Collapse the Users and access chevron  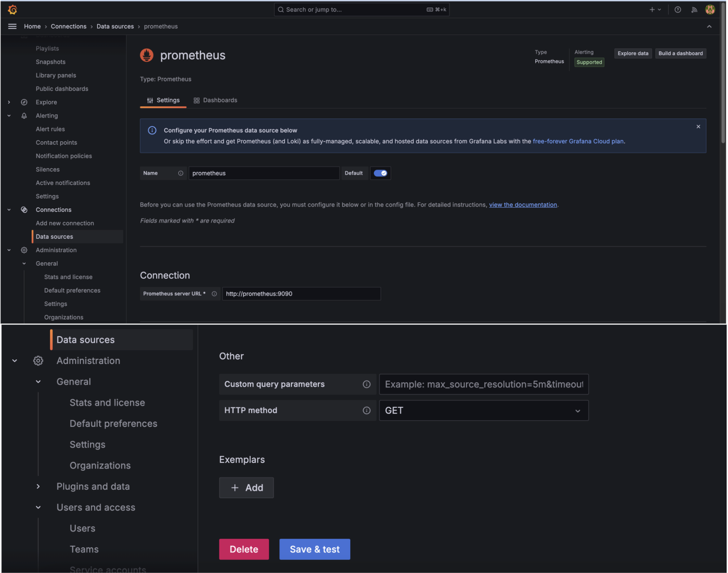coord(38,508)
